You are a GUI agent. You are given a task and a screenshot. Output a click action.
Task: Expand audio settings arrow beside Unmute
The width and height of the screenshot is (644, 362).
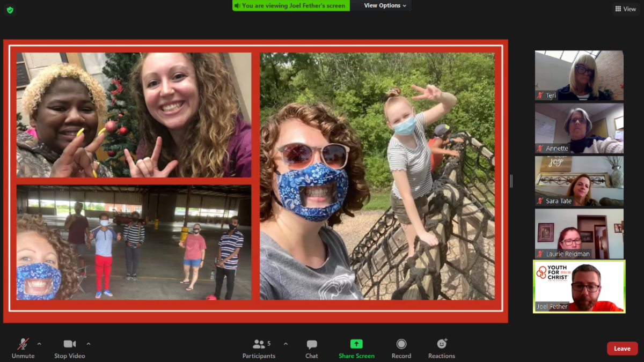click(x=39, y=344)
